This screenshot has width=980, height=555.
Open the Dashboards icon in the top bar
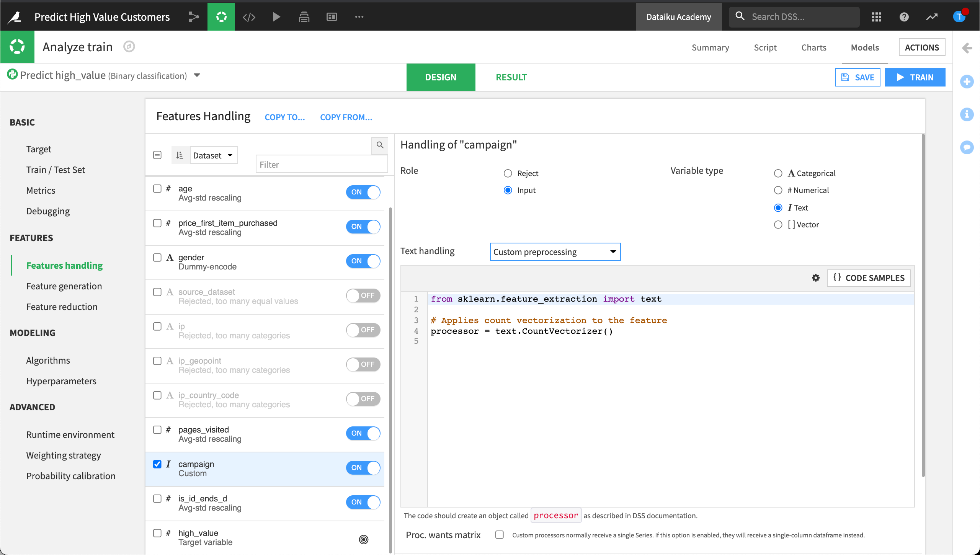pyautogui.click(x=332, y=17)
